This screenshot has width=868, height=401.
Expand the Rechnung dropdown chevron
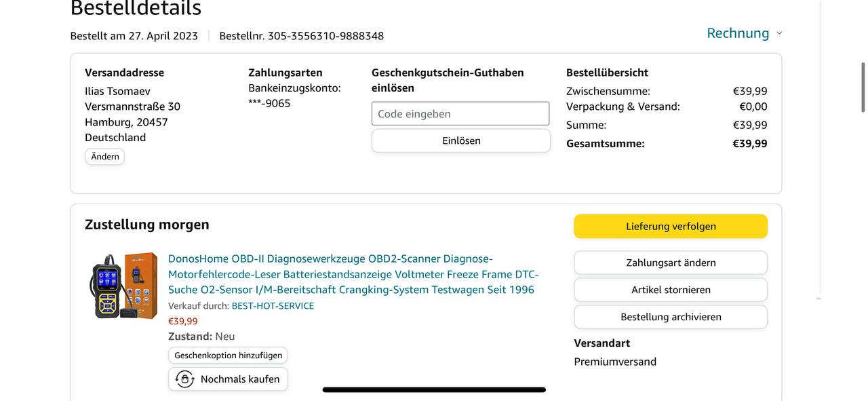[x=779, y=33]
